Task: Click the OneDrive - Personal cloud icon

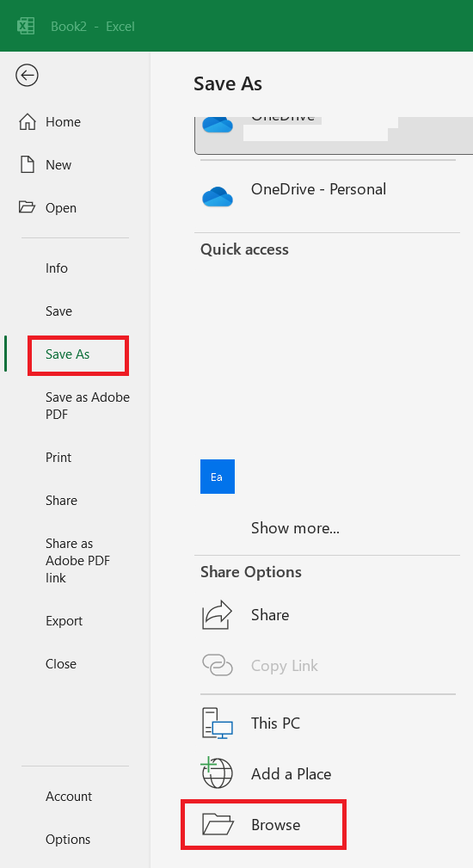Action: (x=218, y=196)
